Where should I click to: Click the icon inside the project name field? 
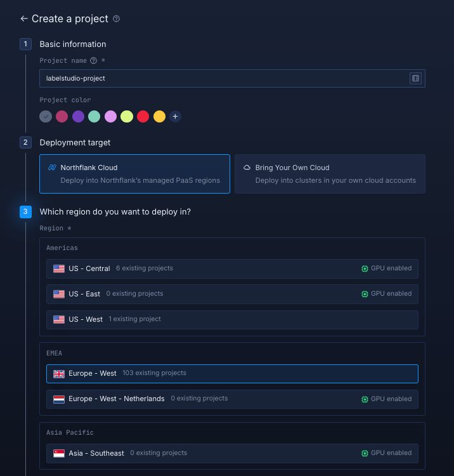click(x=415, y=78)
